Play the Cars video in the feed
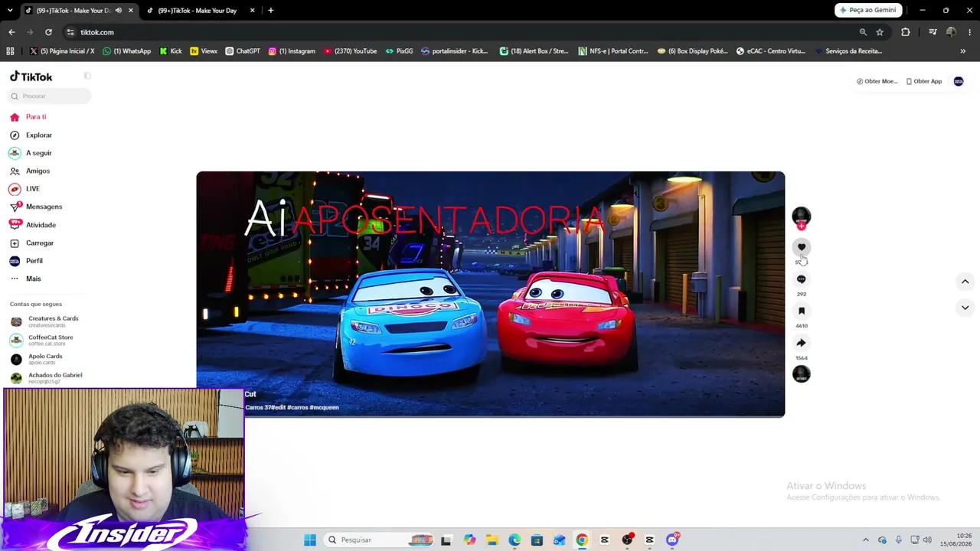The width and height of the screenshot is (980, 551). [490, 294]
